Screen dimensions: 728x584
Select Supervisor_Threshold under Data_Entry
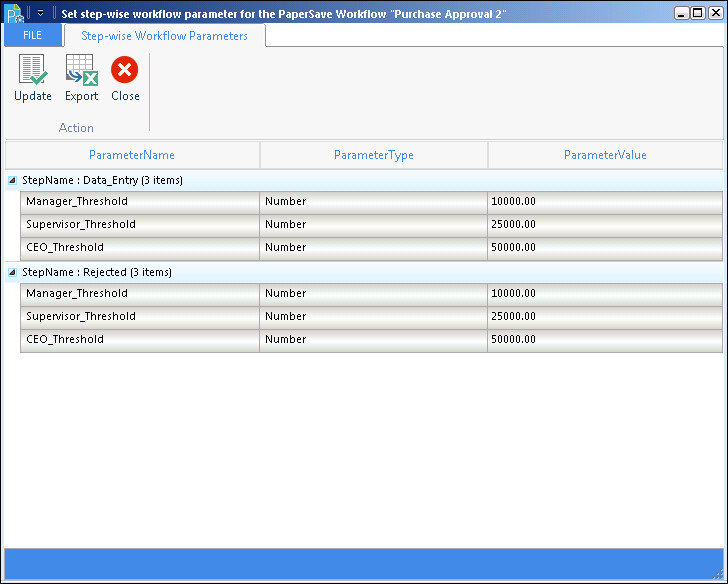[140, 224]
